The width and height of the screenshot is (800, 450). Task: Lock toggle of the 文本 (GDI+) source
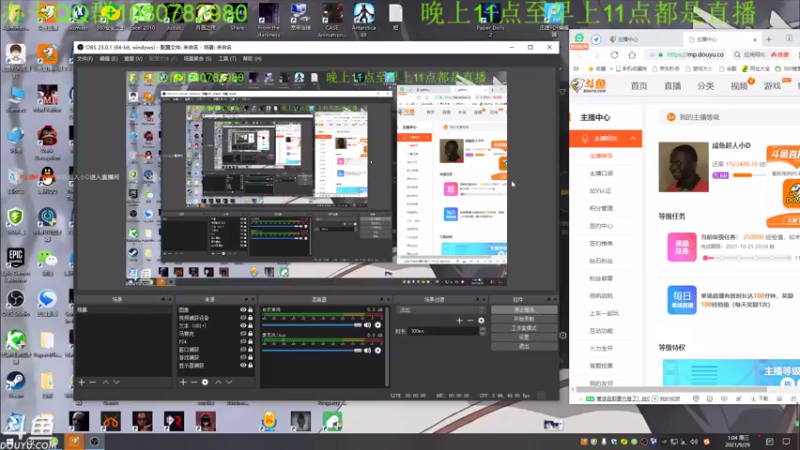[x=251, y=326]
